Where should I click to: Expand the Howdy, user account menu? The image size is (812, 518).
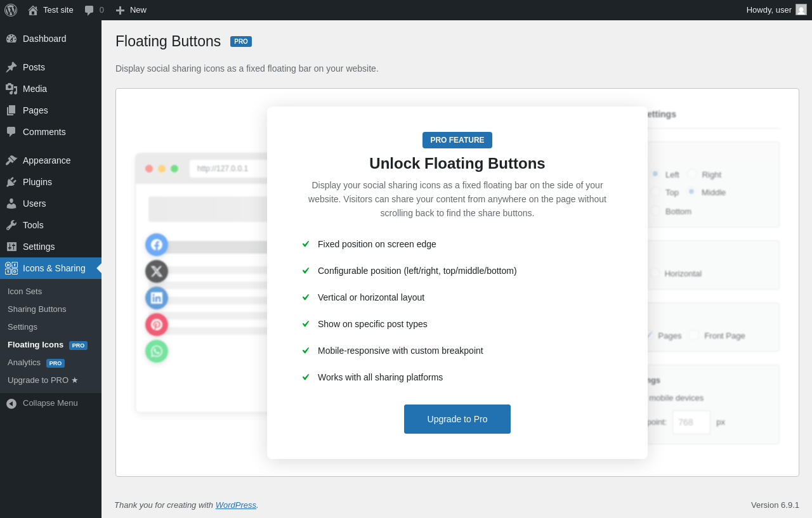[769, 10]
